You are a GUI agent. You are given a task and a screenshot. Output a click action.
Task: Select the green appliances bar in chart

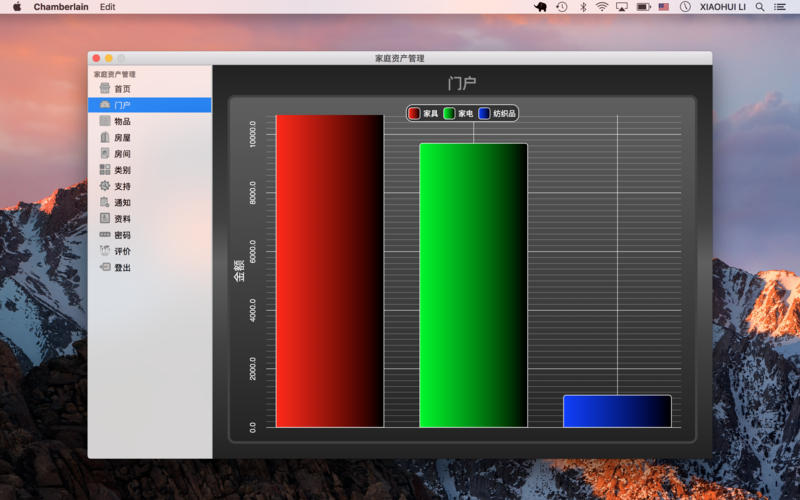coord(473,285)
